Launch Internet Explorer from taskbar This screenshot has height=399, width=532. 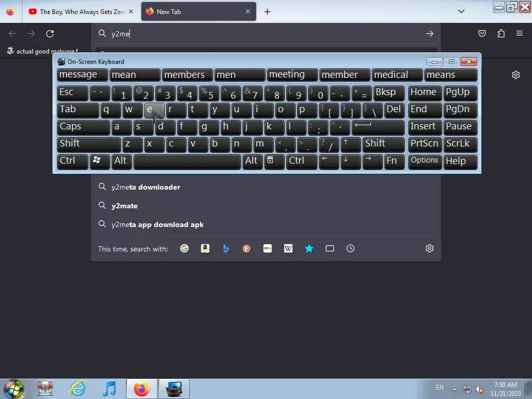tap(78, 389)
